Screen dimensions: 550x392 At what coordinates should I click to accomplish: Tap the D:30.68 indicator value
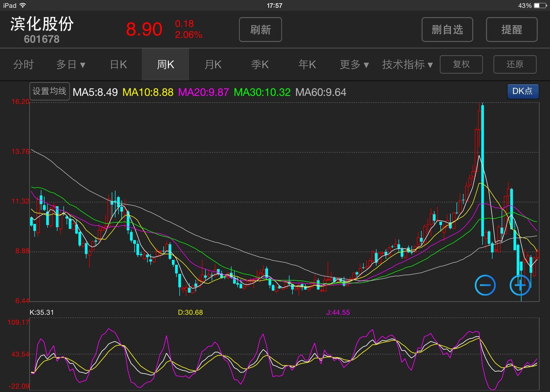coord(190,313)
